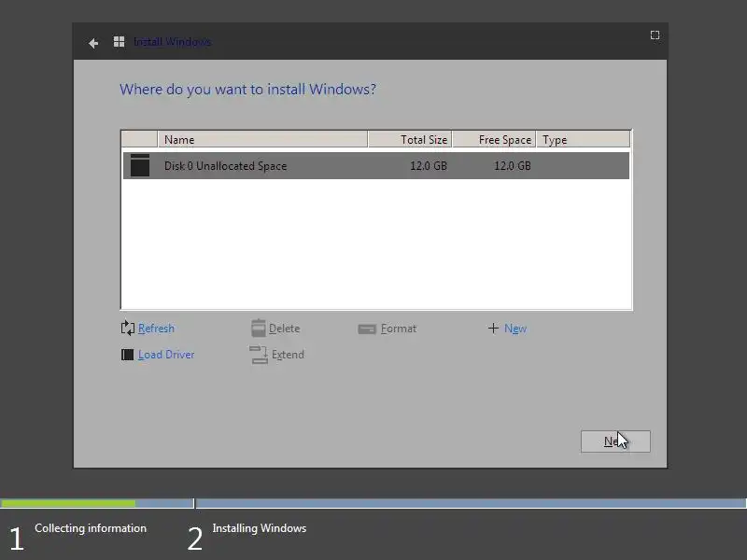This screenshot has width=747, height=560.
Task: Click the Installing Windows step label
Action: (x=260, y=528)
